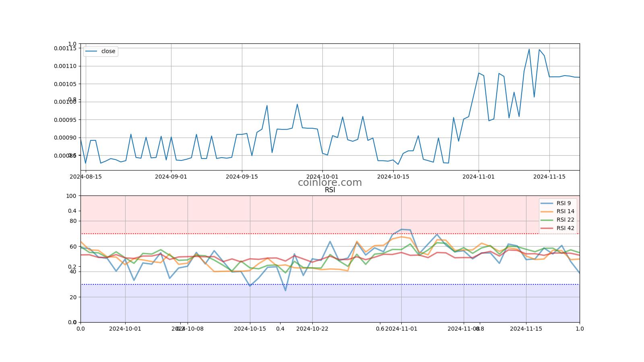Viewport: 644px width, 362px height.
Task: Click the 2024-11-15 date under the price chart
Action: pos(549,176)
